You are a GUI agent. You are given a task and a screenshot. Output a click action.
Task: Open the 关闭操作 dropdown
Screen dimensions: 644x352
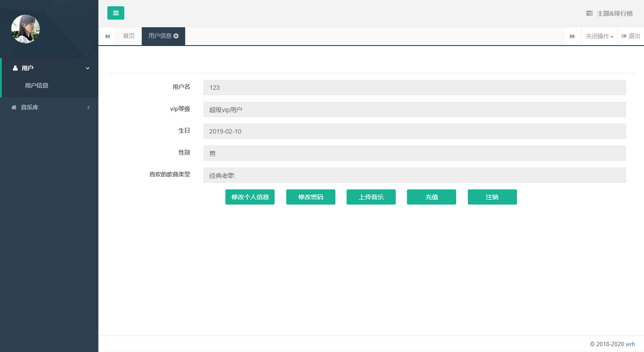coord(599,36)
